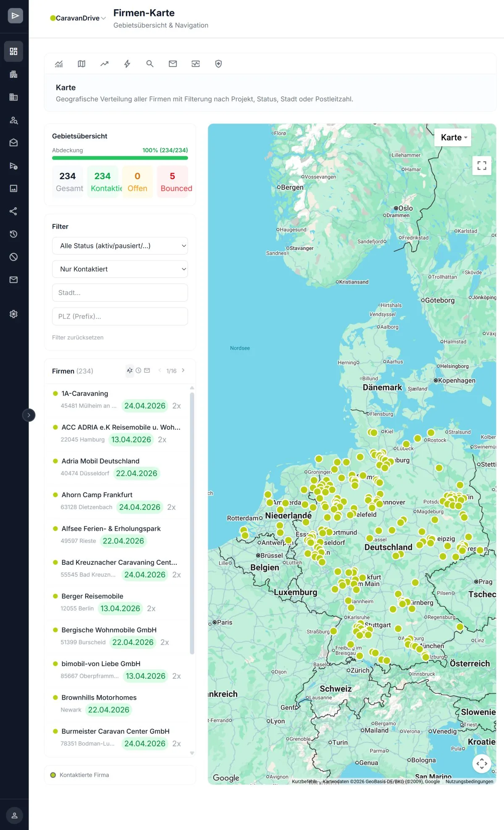504x830 pixels.
Task: Open the Bergische Wohnmobile GmbH entry
Action: click(117, 636)
